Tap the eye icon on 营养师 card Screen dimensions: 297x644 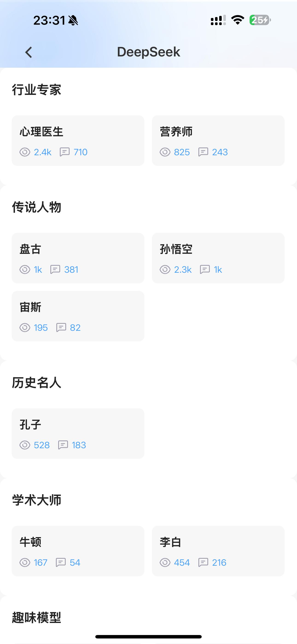coord(165,152)
